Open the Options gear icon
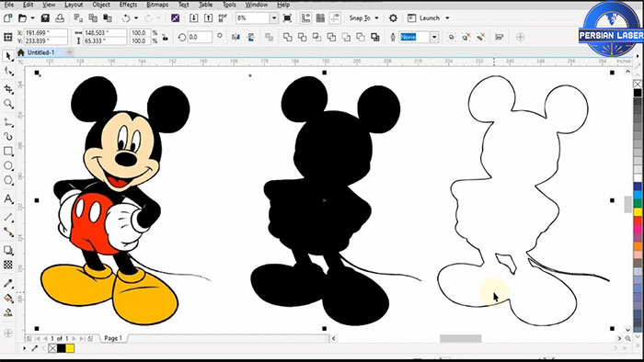Viewport: 644px width, 362px height. 393,18
